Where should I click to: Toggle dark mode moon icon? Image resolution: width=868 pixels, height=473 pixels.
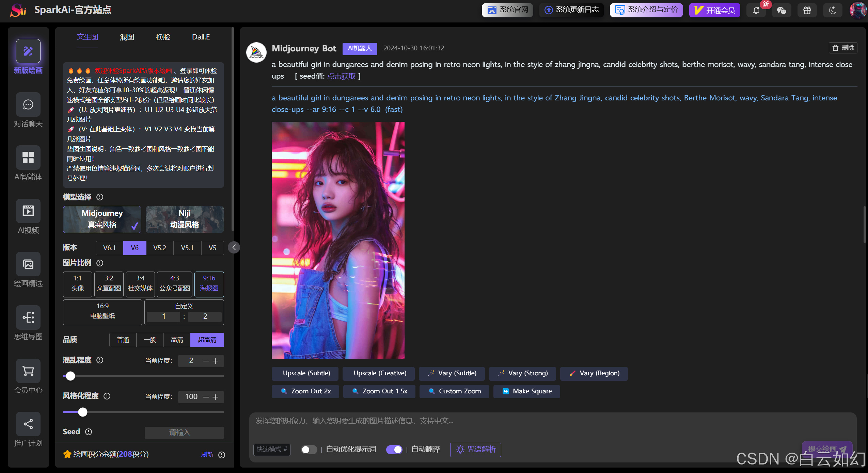tap(833, 10)
